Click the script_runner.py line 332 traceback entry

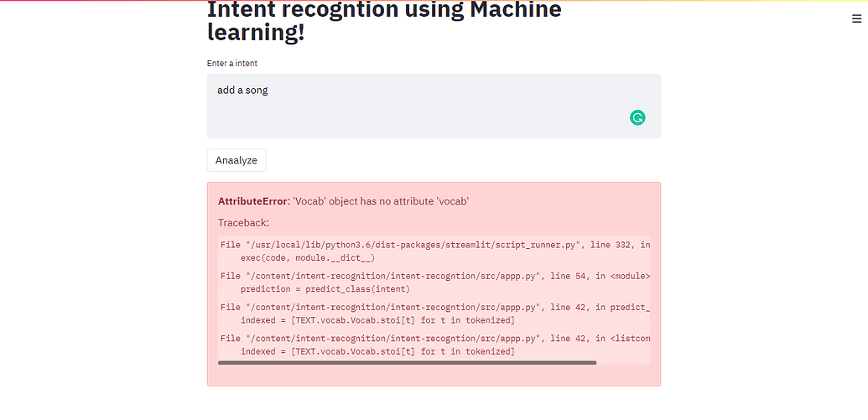tap(435, 245)
